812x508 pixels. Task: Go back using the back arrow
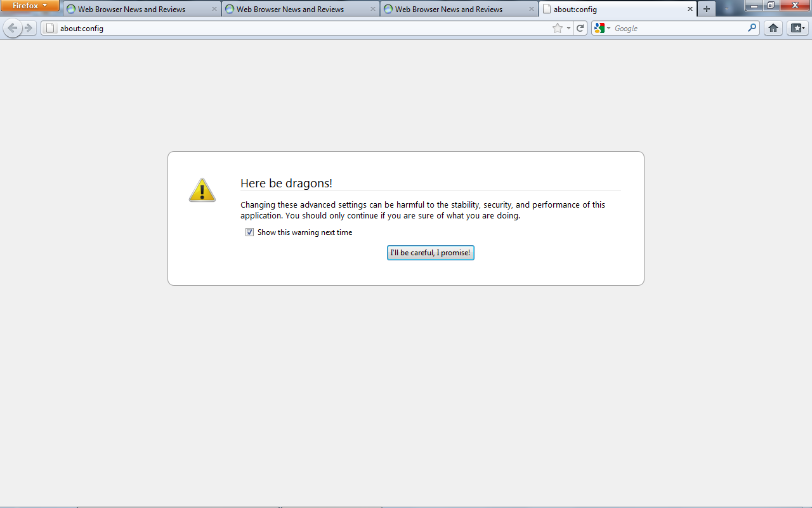coord(12,28)
